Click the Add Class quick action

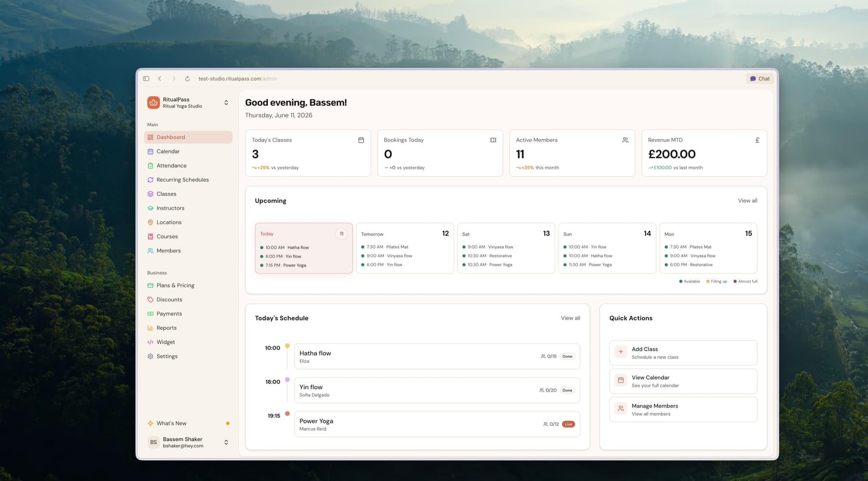pyautogui.click(x=683, y=353)
